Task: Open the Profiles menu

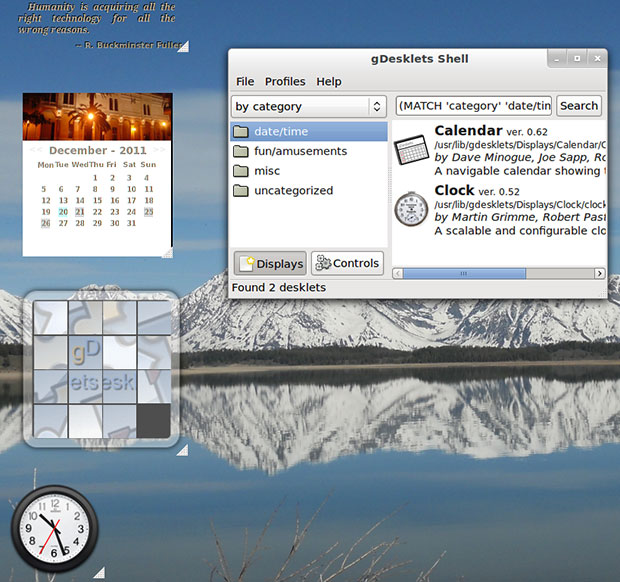Action: 285,81
